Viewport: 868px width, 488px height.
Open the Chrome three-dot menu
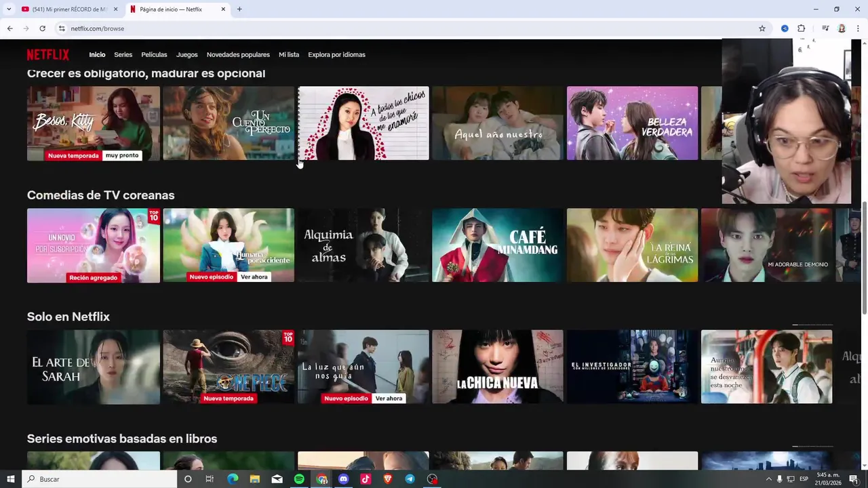pos(857,28)
